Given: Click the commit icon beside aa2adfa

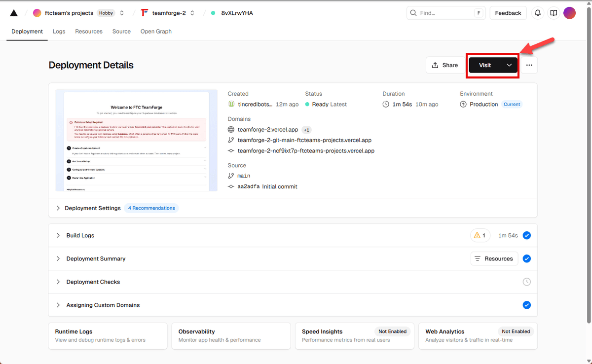Looking at the screenshot, I should 230,186.
